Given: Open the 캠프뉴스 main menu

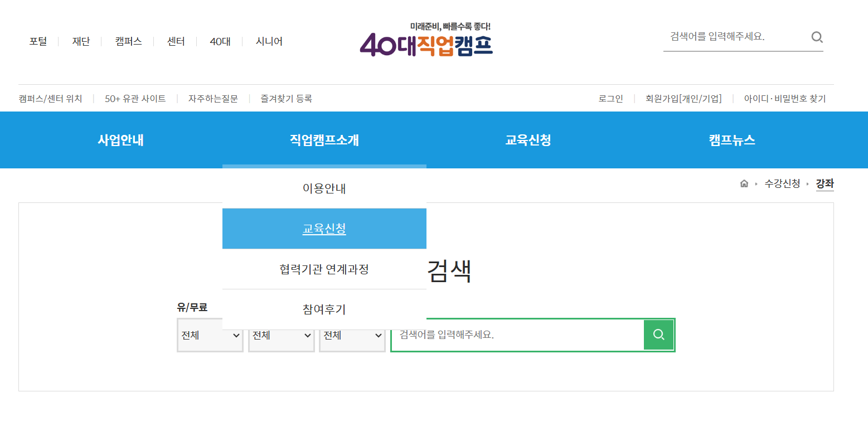Looking at the screenshot, I should click(731, 140).
